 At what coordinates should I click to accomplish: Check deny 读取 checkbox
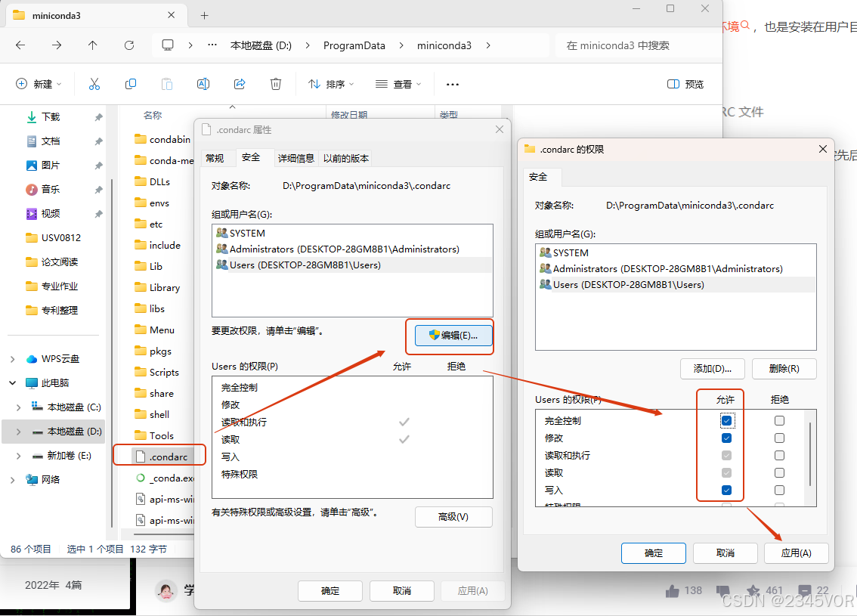tap(779, 473)
